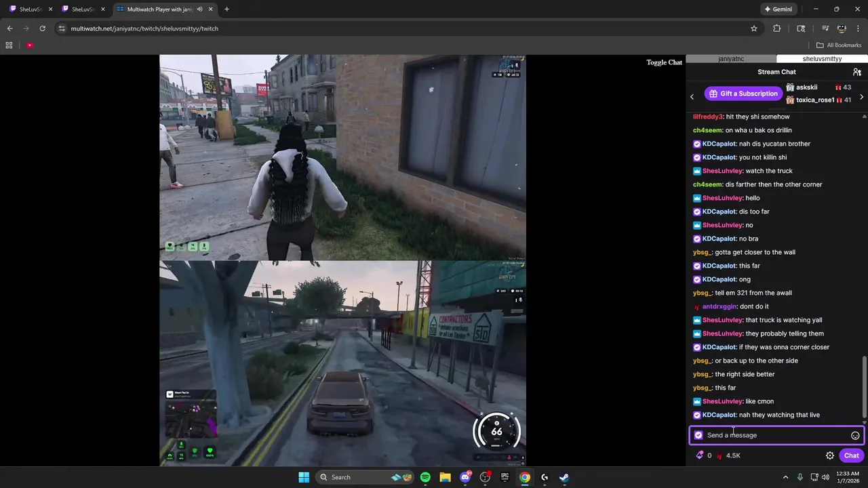Open the All Bookmarks folder

tap(839, 45)
